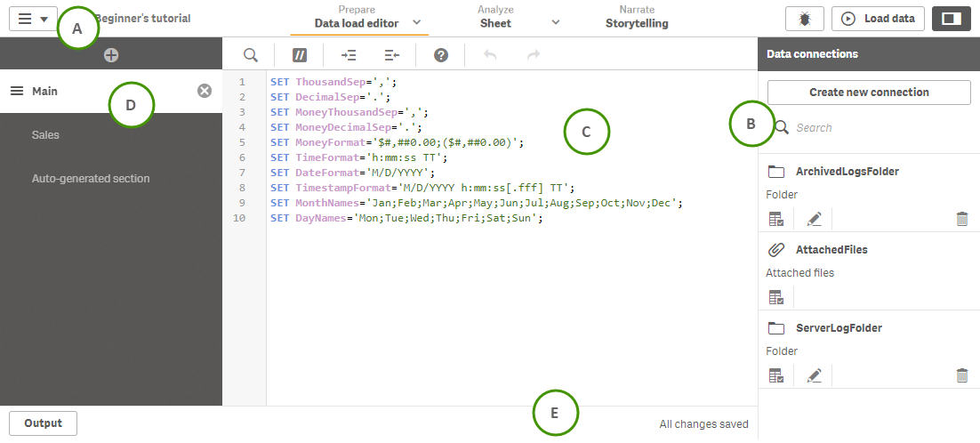Click the Load data button
Image resolution: width=980 pixels, height=443 pixels.
coord(878,19)
